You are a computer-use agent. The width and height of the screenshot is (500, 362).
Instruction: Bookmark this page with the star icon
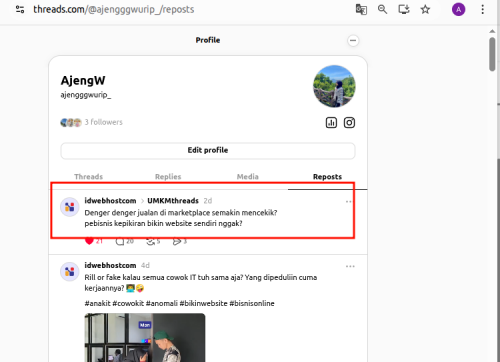click(425, 9)
